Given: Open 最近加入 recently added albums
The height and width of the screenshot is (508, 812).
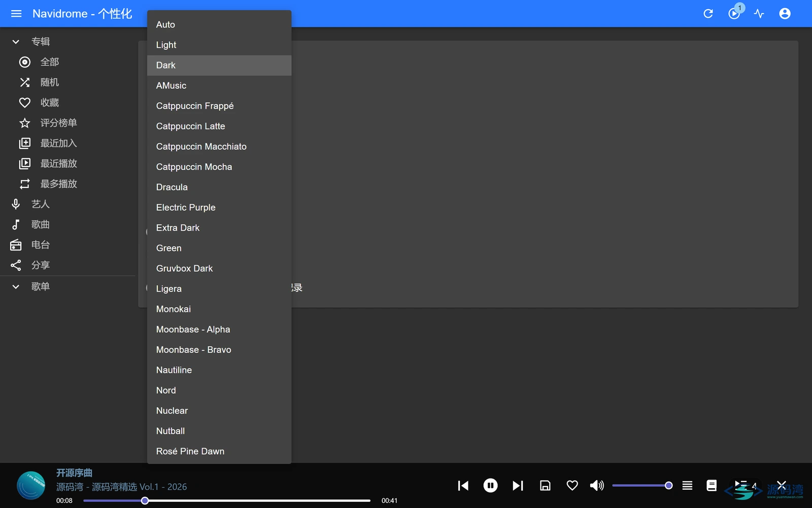Looking at the screenshot, I should click(x=68, y=143).
